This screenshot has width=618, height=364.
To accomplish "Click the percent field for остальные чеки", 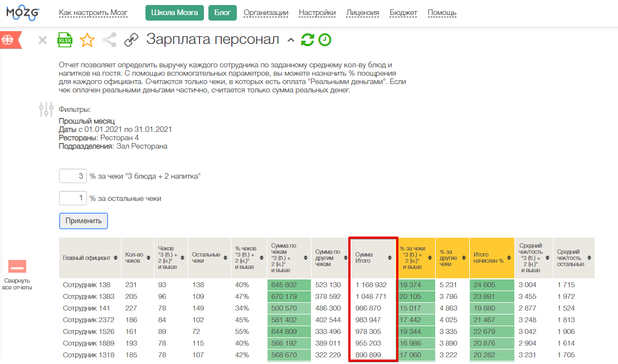I will tap(73, 198).
